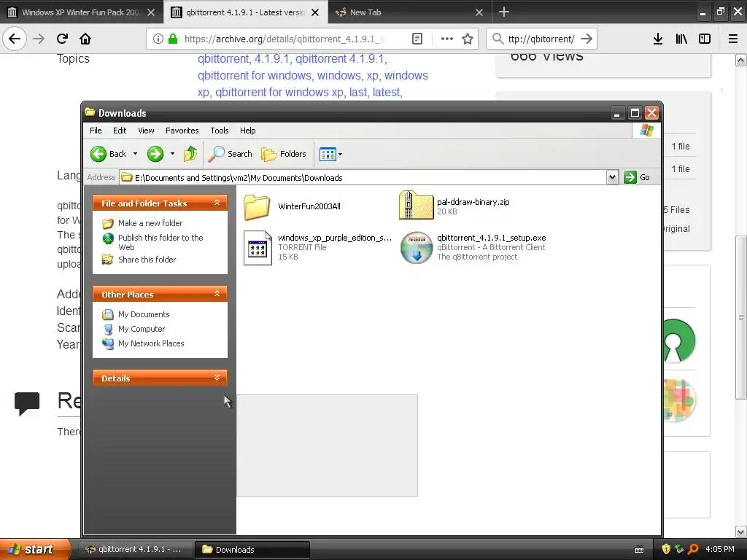Click Downloads taskbar button

pyautogui.click(x=252, y=549)
